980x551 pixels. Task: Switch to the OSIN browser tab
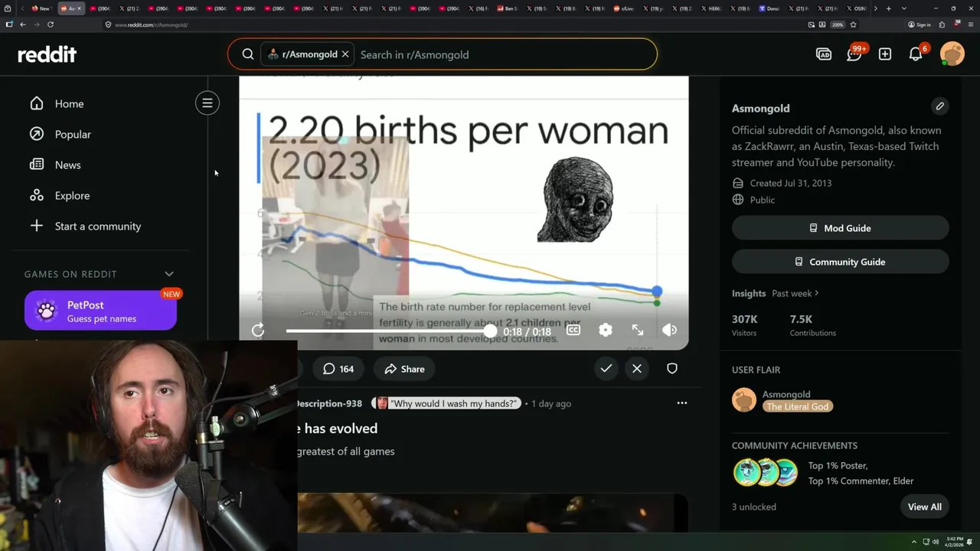[x=857, y=8]
